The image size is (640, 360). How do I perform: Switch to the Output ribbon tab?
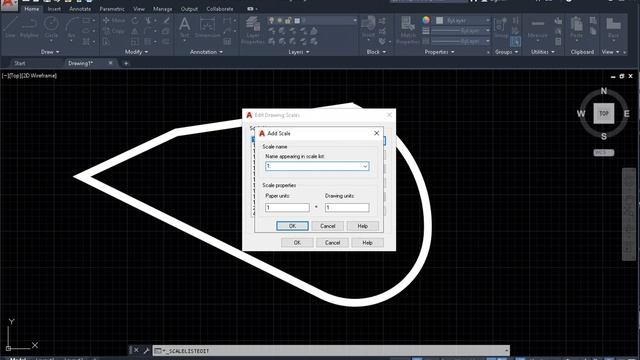point(189,9)
